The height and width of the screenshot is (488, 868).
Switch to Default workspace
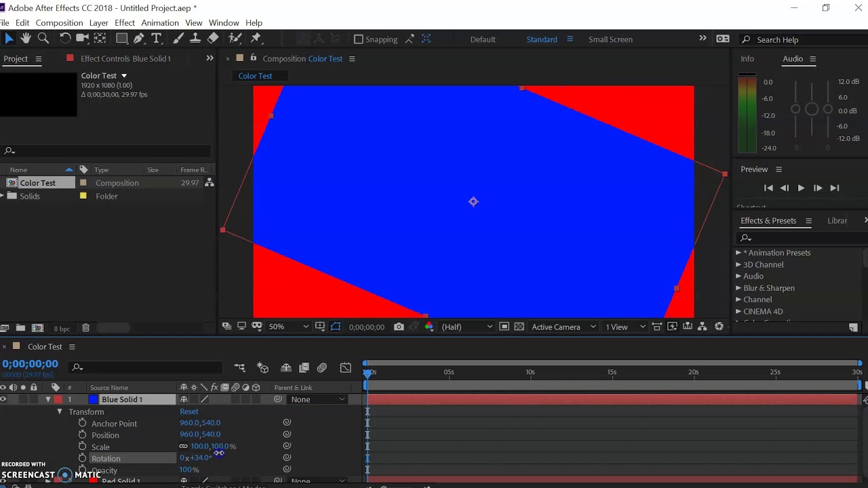(x=483, y=39)
